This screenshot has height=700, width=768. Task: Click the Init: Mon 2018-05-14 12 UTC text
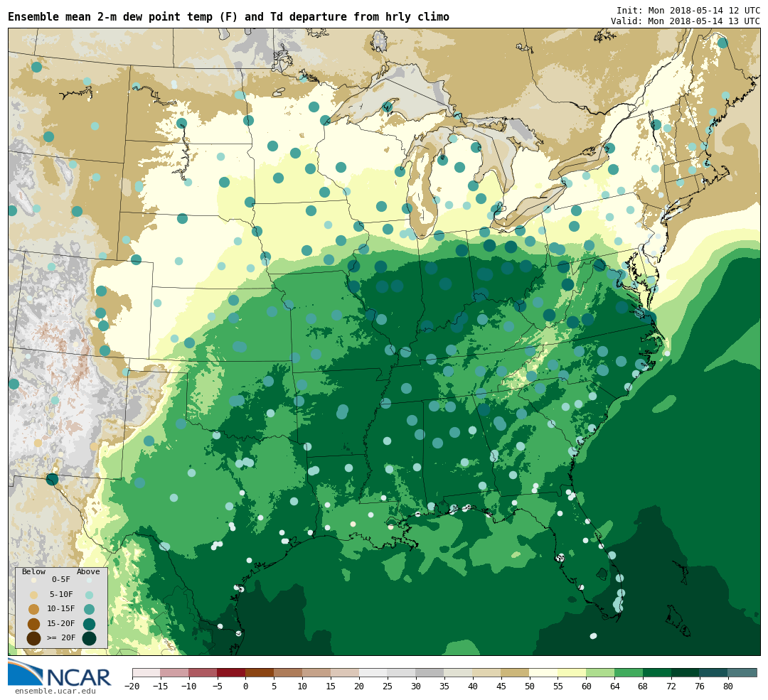[688, 10]
